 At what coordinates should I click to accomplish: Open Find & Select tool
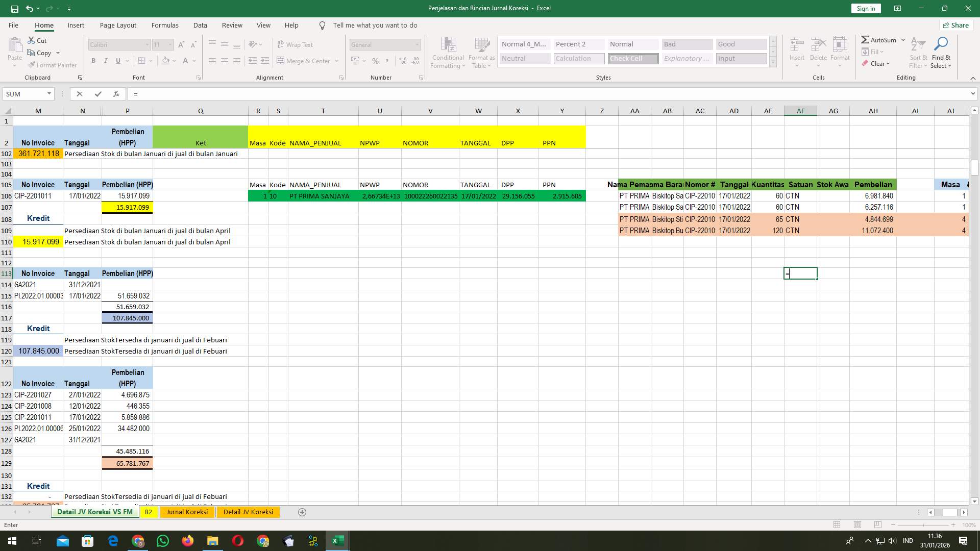[x=941, y=52]
